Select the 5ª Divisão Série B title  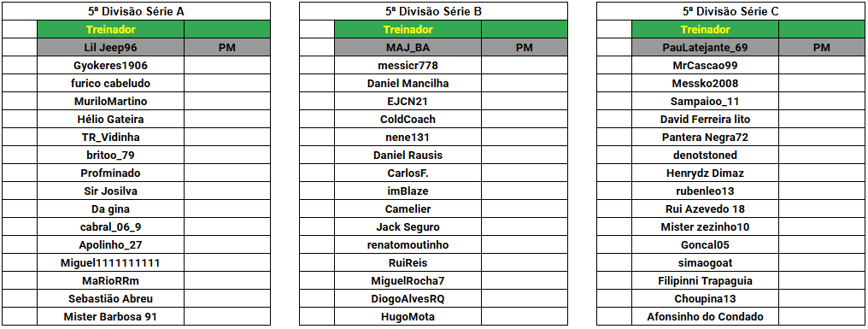pyautogui.click(x=433, y=11)
